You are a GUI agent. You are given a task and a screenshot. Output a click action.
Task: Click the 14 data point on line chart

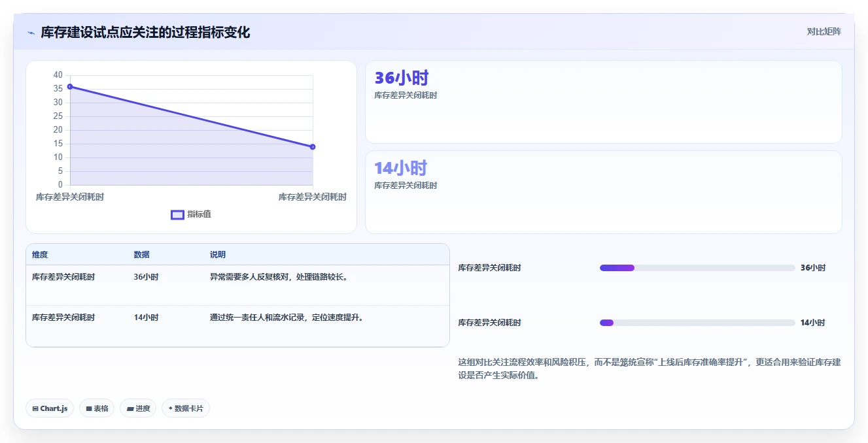313,146
